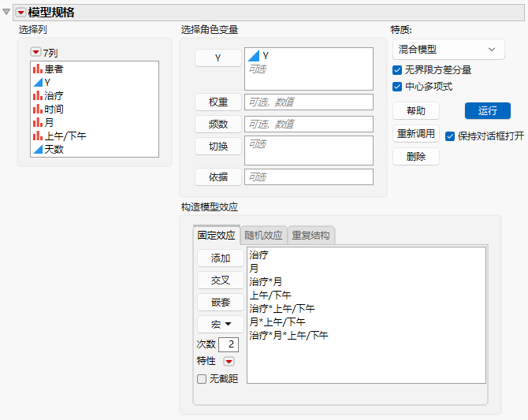The width and height of the screenshot is (528, 420).
Task: Click the 帮助 button
Action: pyautogui.click(x=416, y=111)
